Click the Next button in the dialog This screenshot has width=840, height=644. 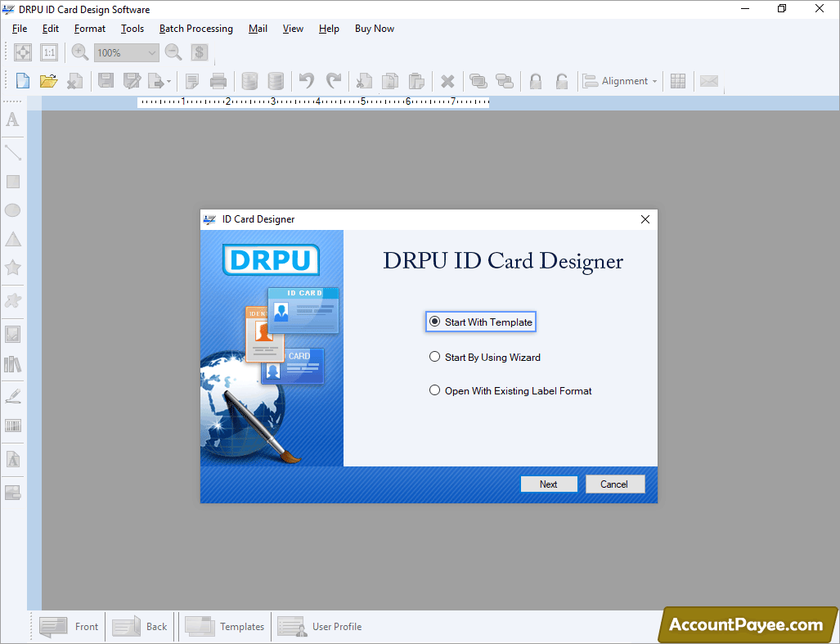[x=549, y=484]
